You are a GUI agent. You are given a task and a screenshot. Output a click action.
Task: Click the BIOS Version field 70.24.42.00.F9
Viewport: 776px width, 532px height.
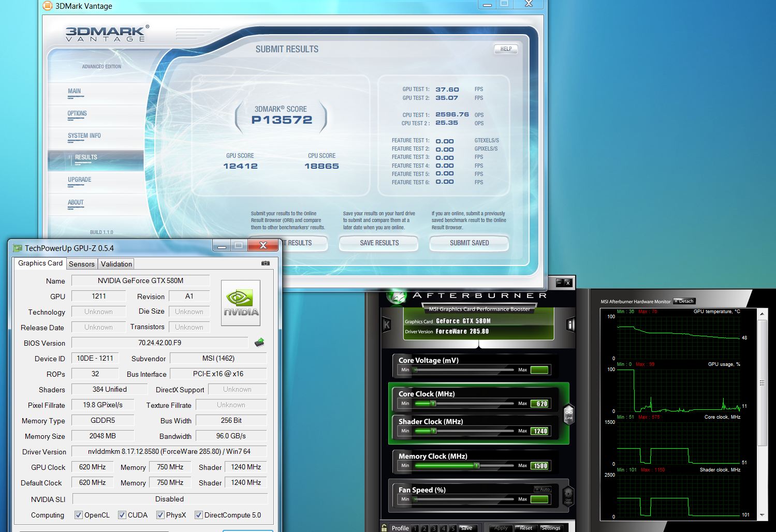159,343
